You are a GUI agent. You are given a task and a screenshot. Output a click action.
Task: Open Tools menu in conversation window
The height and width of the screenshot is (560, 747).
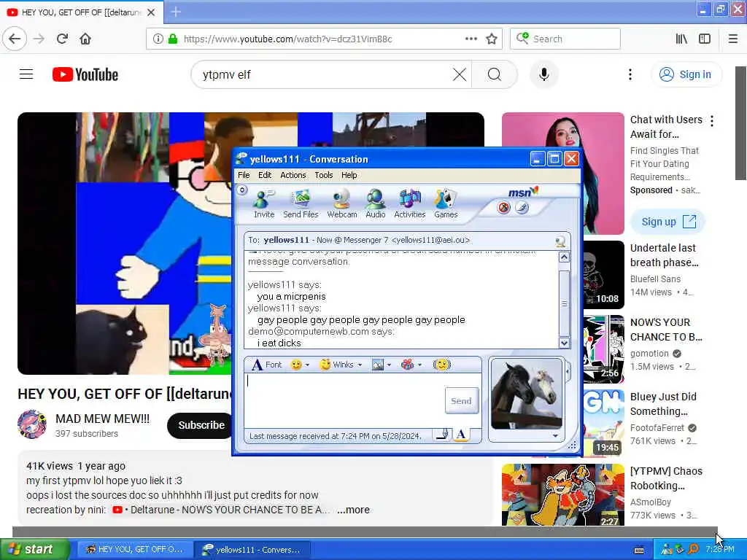[x=323, y=175]
